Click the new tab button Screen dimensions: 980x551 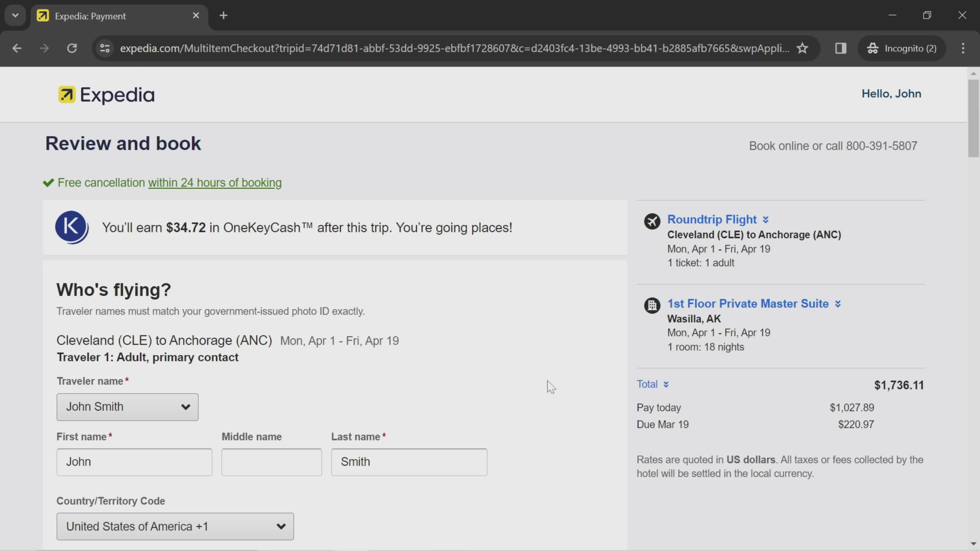point(224,15)
